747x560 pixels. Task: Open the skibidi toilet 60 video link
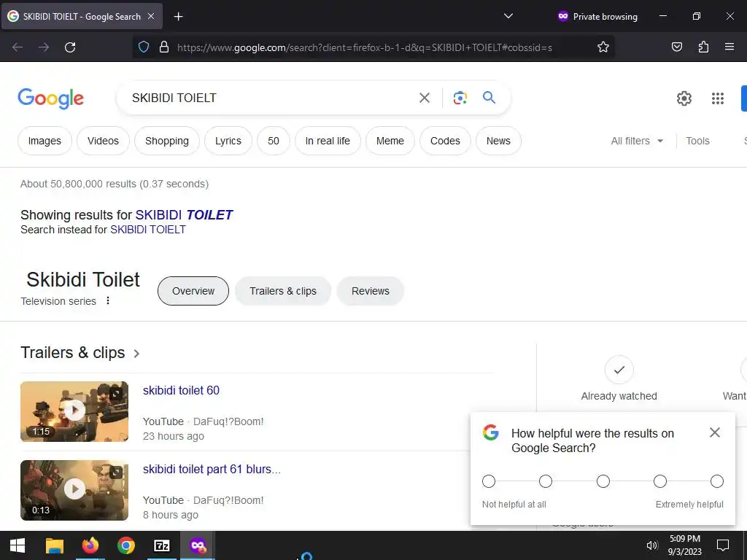pyautogui.click(x=181, y=391)
